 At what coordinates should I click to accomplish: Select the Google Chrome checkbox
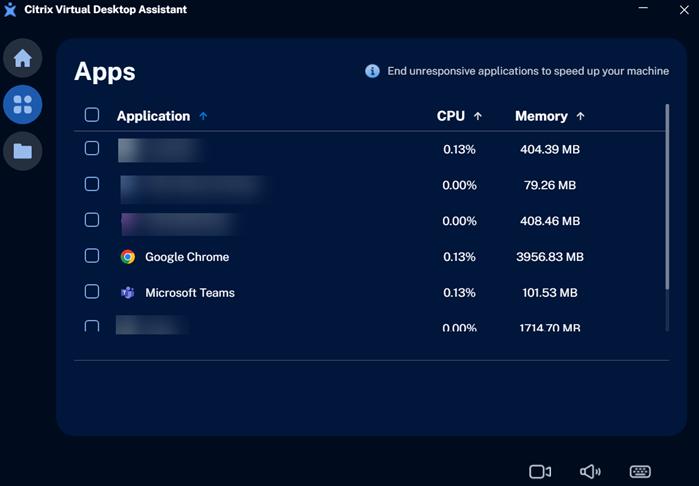[x=92, y=255]
